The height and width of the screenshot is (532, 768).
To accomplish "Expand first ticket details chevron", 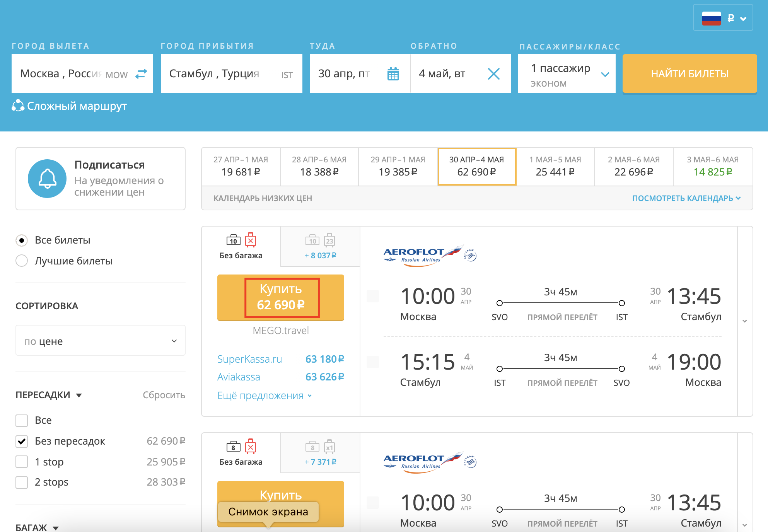I will pos(745,321).
